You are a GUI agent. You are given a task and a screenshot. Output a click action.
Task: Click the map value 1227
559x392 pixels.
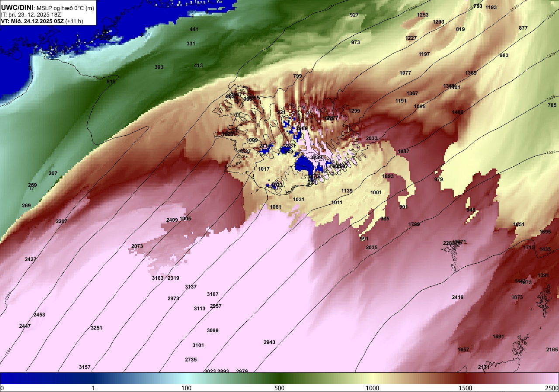411,38
